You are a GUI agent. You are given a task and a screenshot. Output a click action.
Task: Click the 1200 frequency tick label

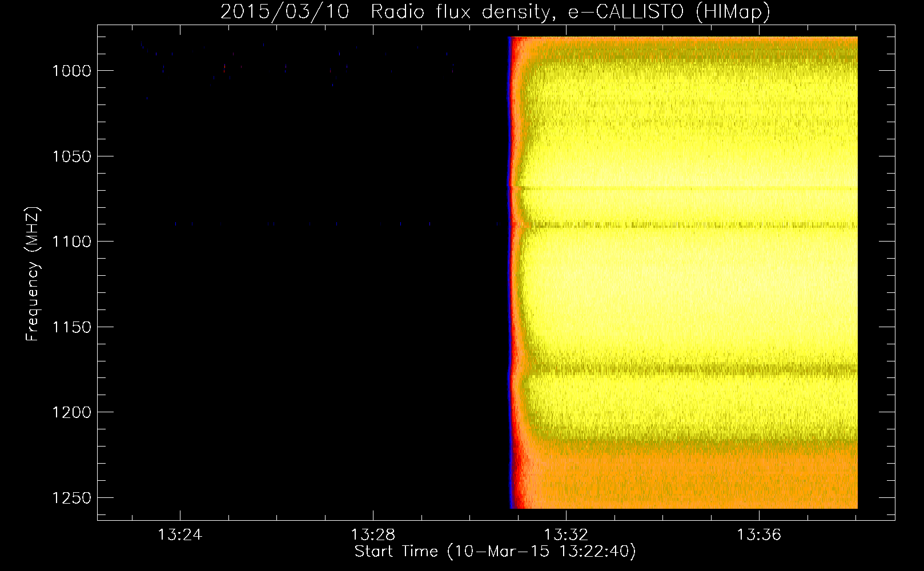click(71, 412)
